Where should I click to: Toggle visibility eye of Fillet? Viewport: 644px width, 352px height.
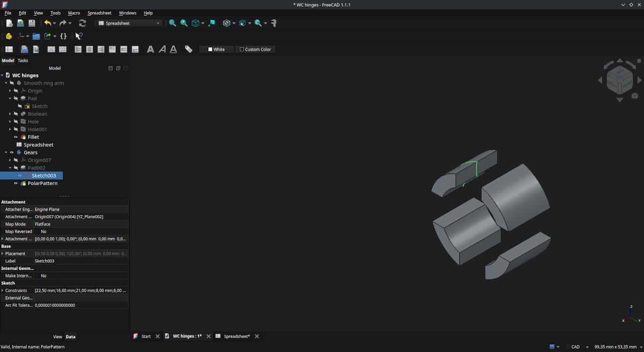[16, 137]
